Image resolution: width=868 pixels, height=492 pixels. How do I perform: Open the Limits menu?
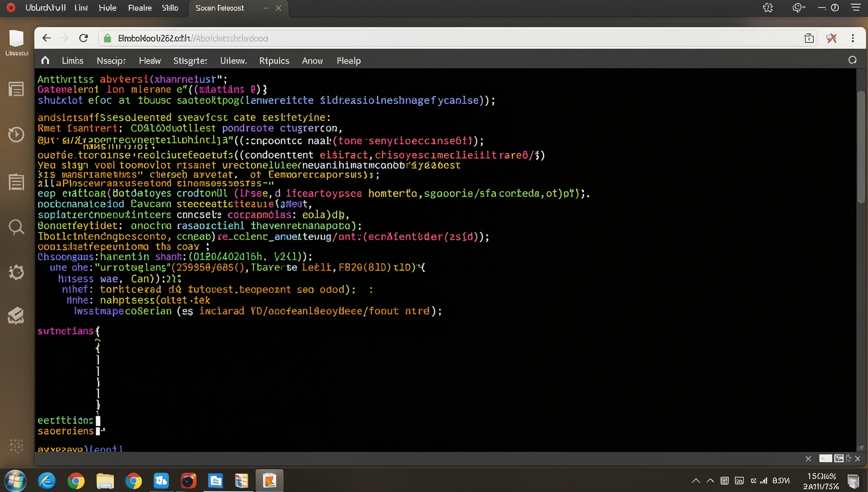coord(73,61)
